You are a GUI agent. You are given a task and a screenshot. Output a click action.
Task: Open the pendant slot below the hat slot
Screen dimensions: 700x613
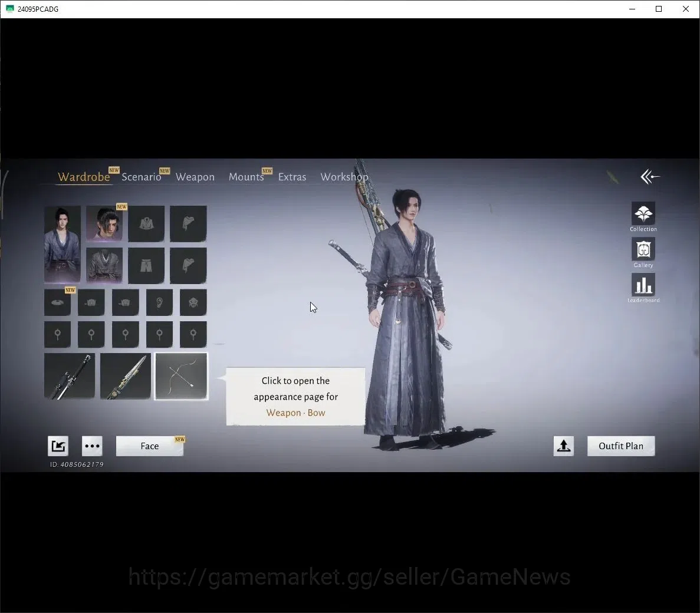click(x=58, y=334)
